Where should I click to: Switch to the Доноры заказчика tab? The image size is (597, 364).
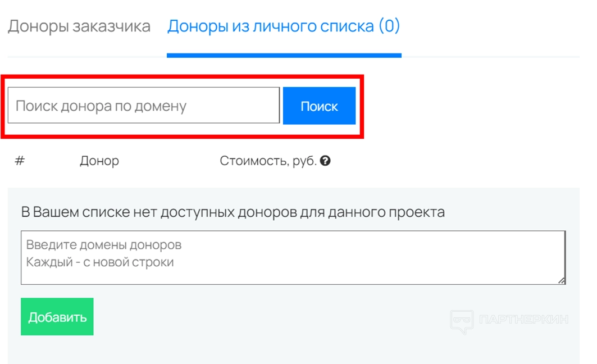point(79,26)
